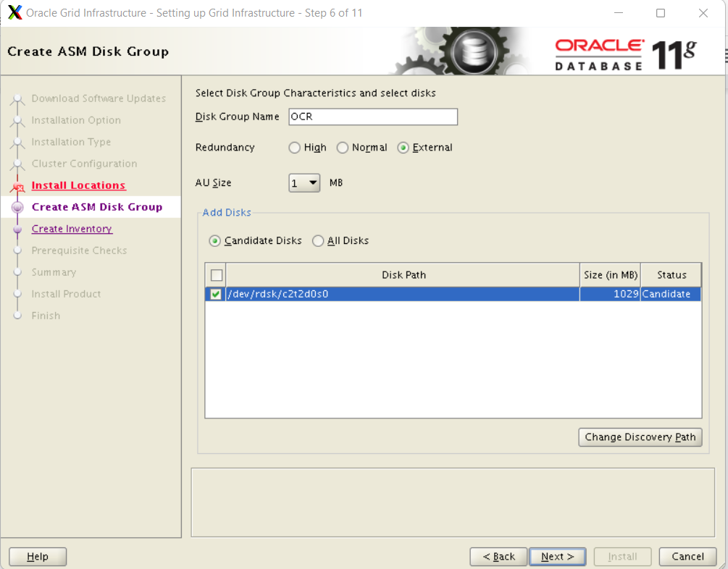Go to the Next step
The height and width of the screenshot is (569, 728).
(x=557, y=557)
